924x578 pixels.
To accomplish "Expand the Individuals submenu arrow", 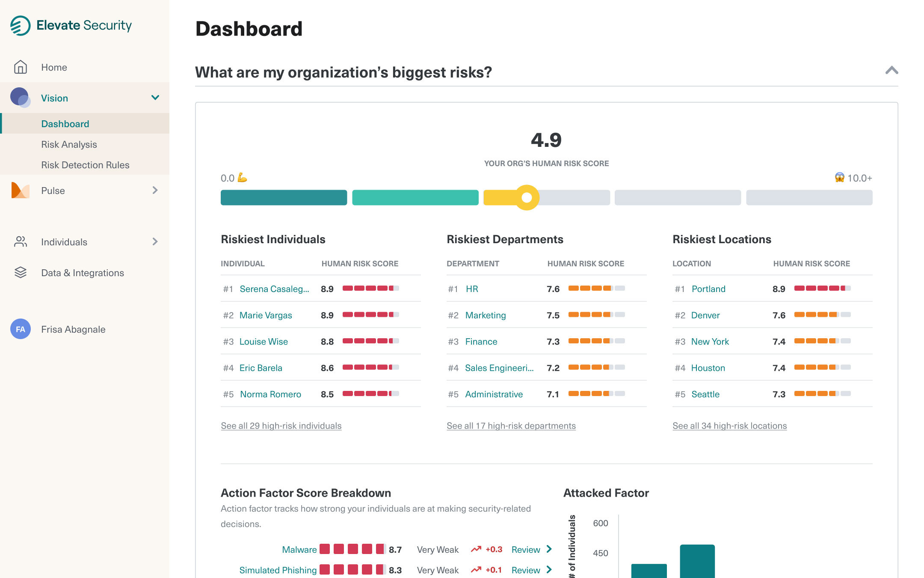I will pos(155,242).
